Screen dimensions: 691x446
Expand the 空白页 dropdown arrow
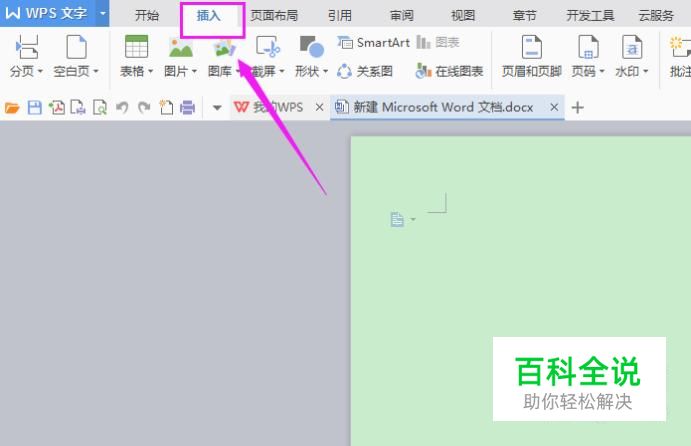point(96,71)
